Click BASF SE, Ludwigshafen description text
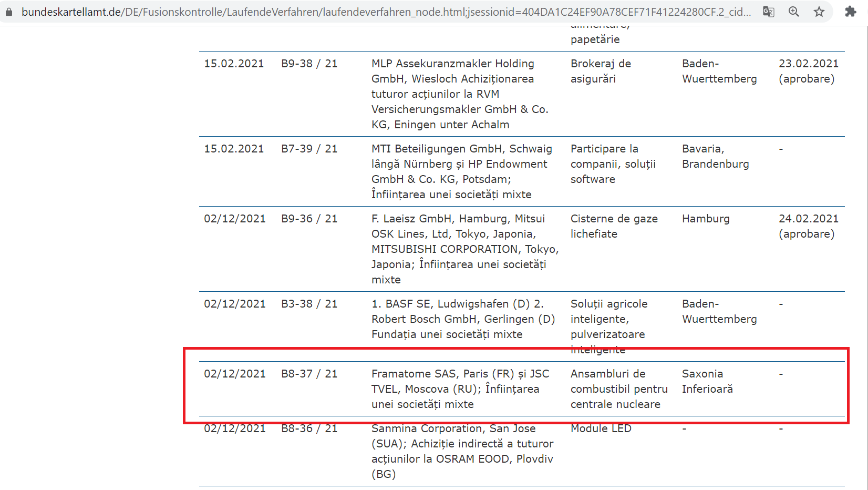This screenshot has height=490, width=868. 463,319
